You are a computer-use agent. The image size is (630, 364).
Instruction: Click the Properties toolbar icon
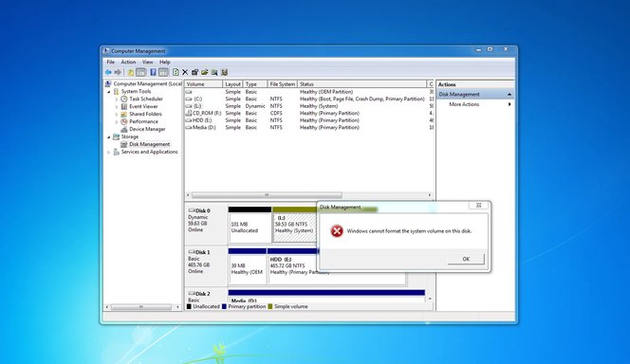195,72
